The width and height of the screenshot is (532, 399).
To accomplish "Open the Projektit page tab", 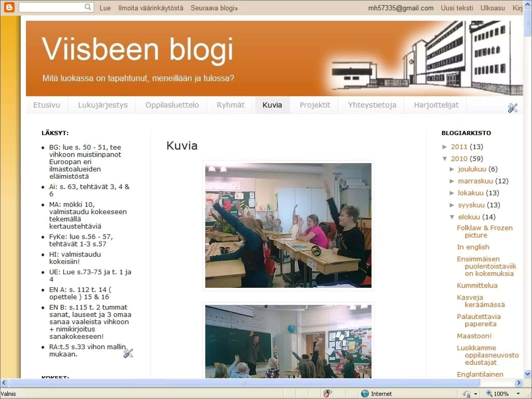I will coord(315,105).
